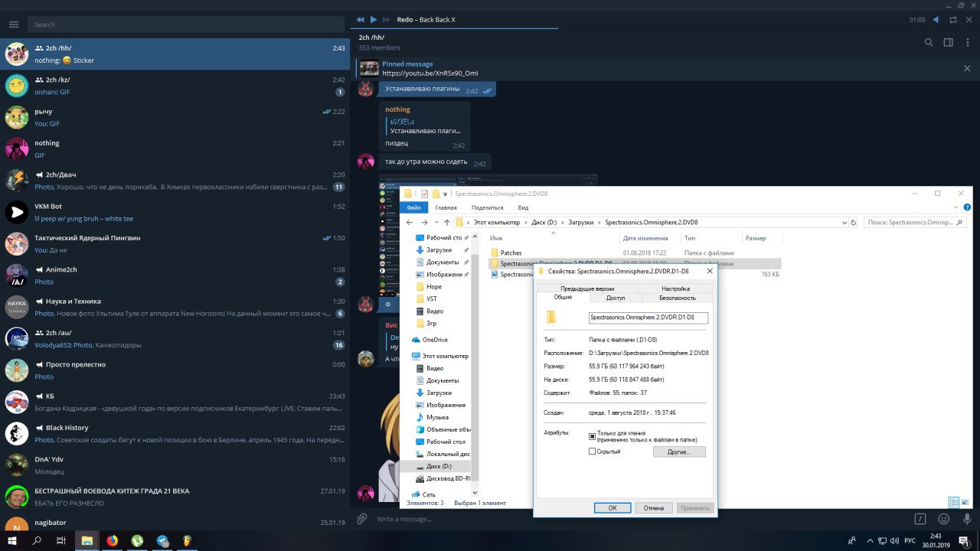Open recent locations dropdown in Explorer

tap(436, 222)
